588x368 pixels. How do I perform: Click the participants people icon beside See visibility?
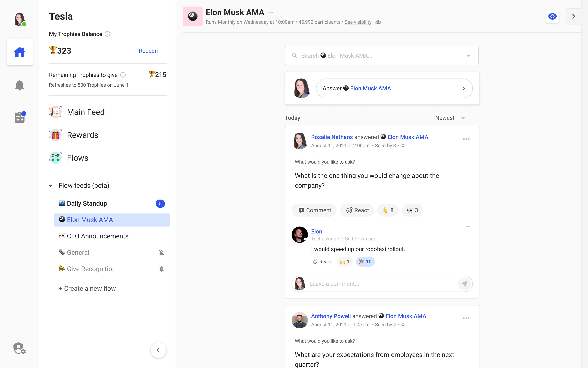click(x=378, y=22)
